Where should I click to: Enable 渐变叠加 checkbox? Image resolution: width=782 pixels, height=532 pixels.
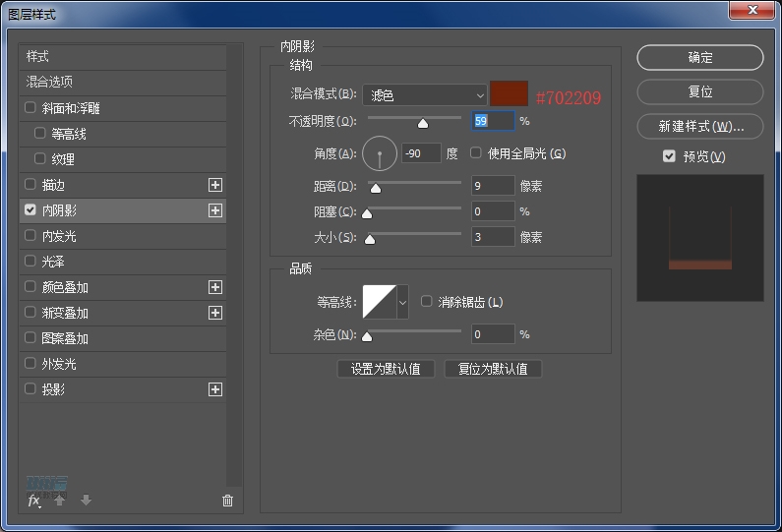pyautogui.click(x=30, y=312)
